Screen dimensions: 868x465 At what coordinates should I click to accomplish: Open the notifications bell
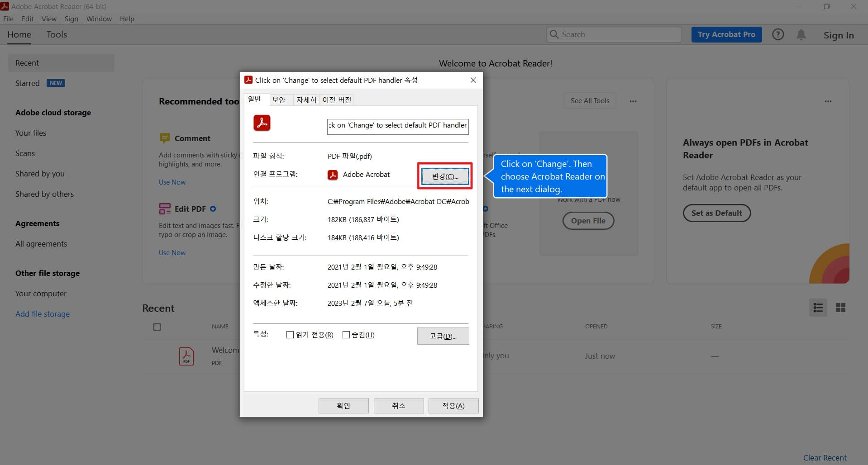coord(801,34)
